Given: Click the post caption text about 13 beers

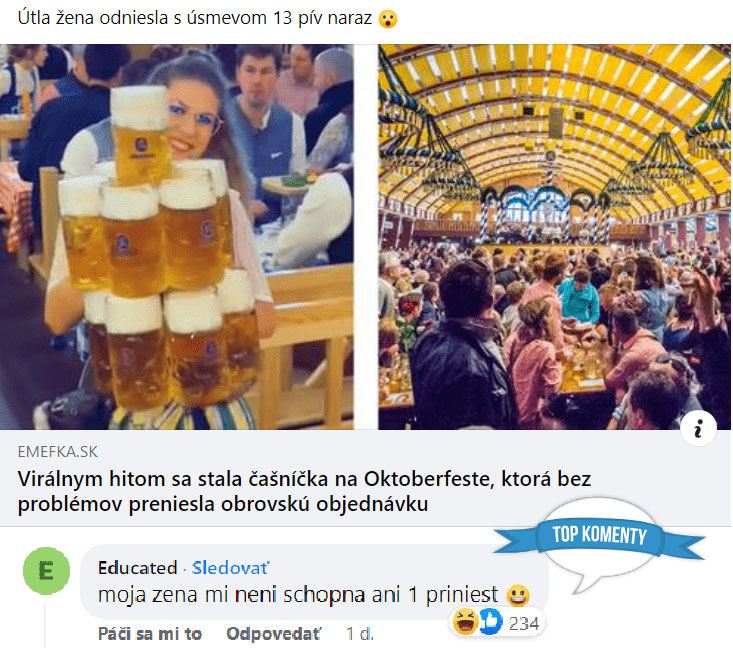Looking at the screenshot, I should click(x=194, y=18).
